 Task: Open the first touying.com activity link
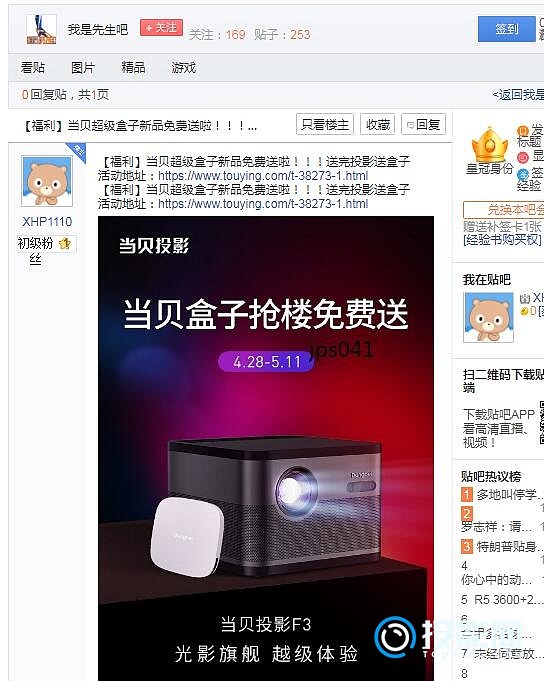click(x=263, y=175)
